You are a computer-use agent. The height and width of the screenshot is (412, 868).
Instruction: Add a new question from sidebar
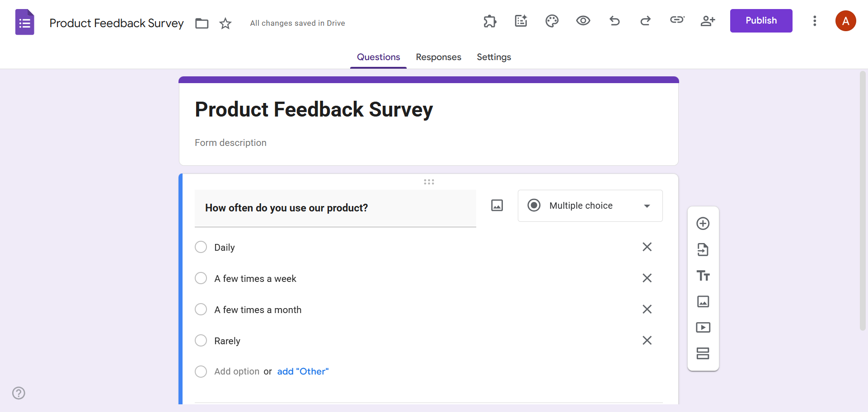(x=703, y=224)
